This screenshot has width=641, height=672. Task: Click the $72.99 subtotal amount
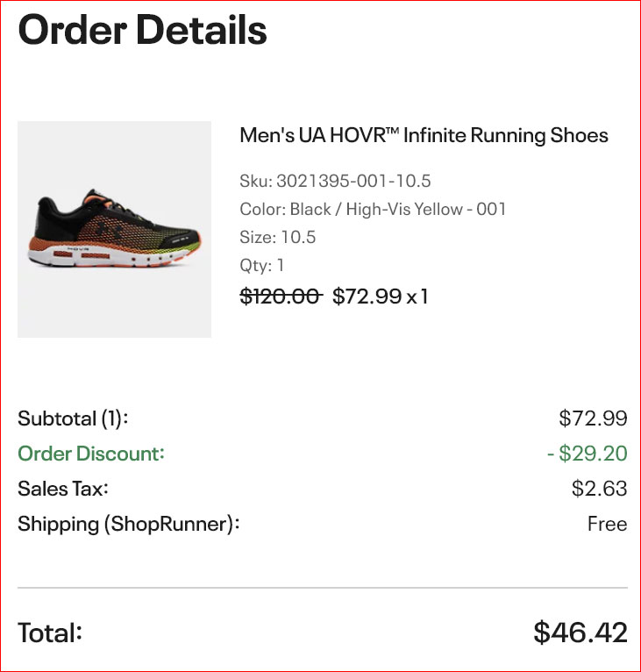point(593,418)
